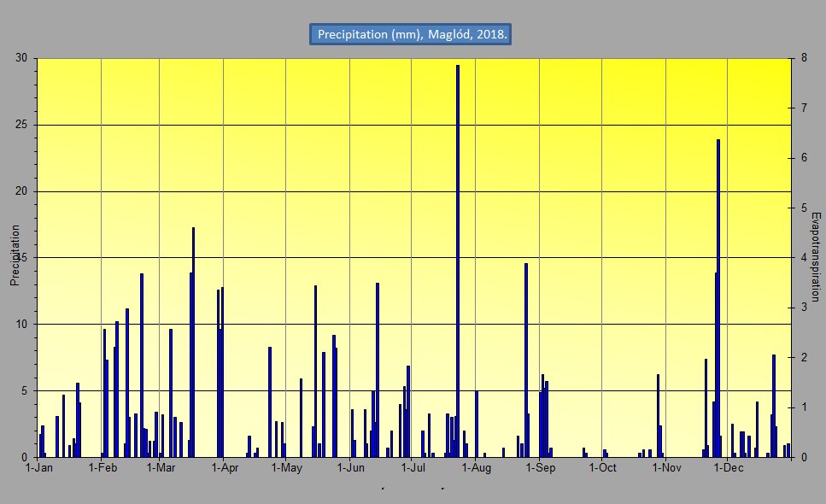Screen dimensions: 826x504
Task: Click the 1-Sep date label
Action: coord(540,468)
